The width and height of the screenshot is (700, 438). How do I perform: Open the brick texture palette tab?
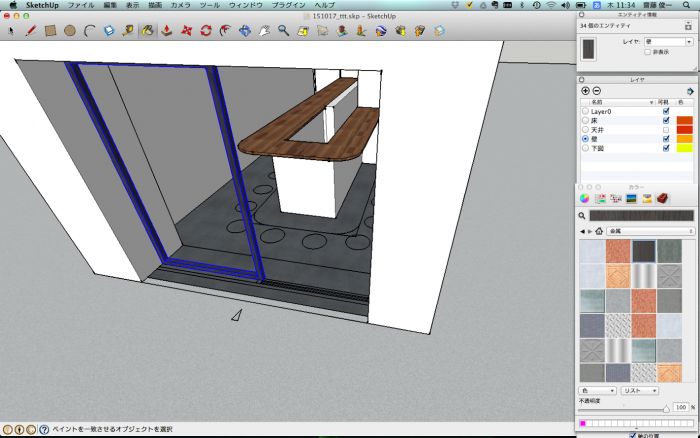[662, 198]
